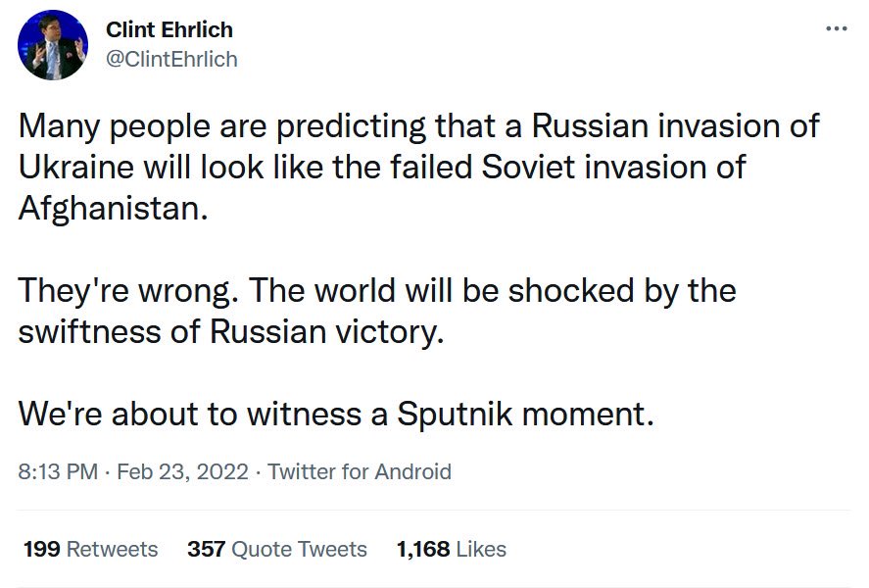View the Quote Tweets list
Screen dimensions: 869x588
(x=300, y=549)
